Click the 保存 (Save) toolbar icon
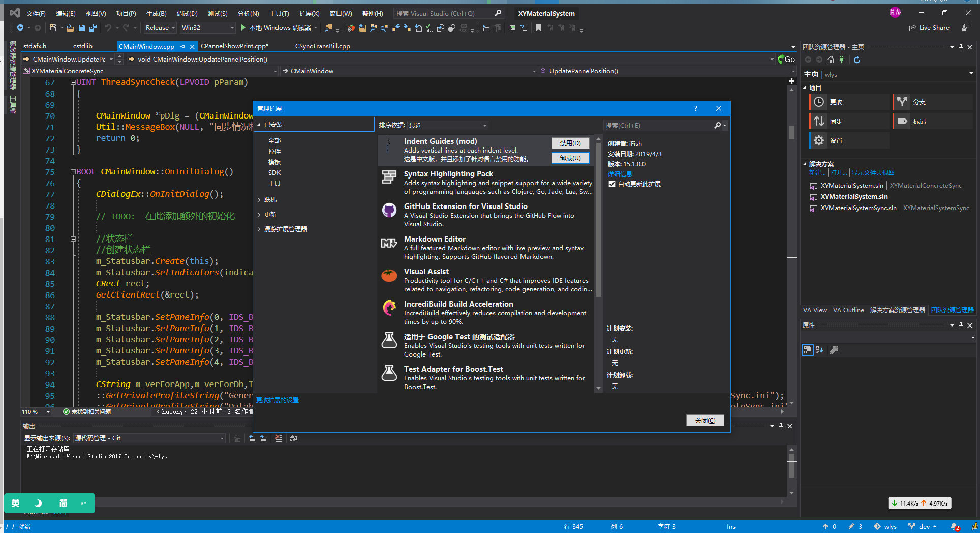This screenshot has height=533, width=980. click(x=81, y=28)
